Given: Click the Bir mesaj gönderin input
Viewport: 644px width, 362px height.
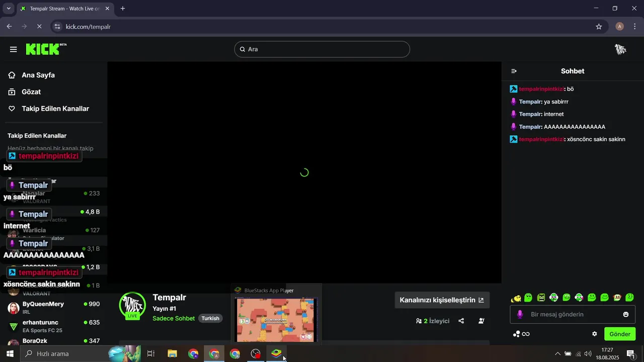Looking at the screenshot, I should coord(574,314).
